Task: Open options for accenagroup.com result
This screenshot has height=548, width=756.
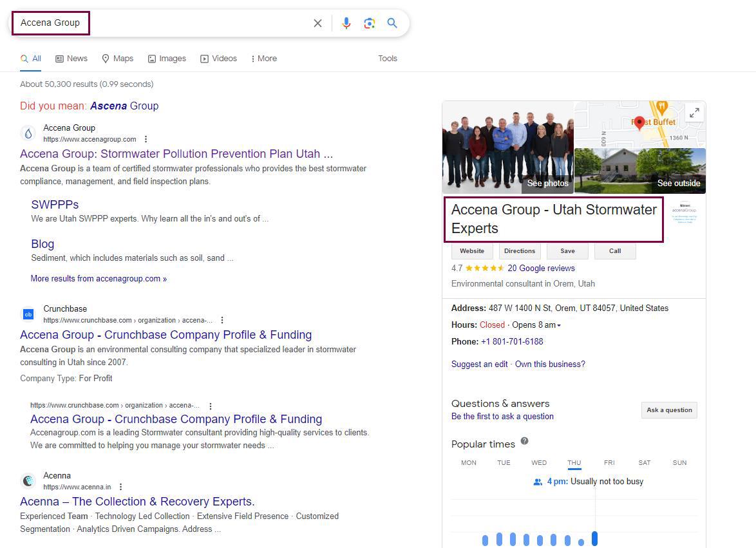Action: 146,139
